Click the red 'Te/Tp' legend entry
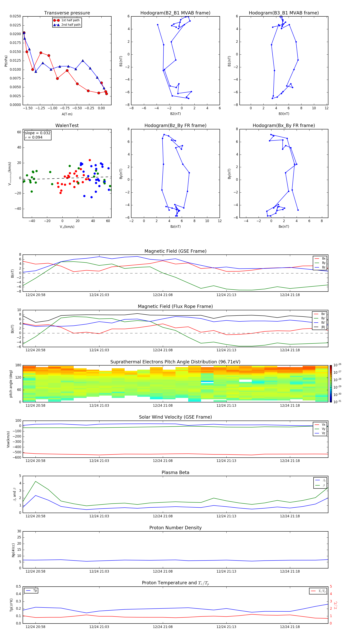The height and width of the screenshot is (644, 351). 318,591
